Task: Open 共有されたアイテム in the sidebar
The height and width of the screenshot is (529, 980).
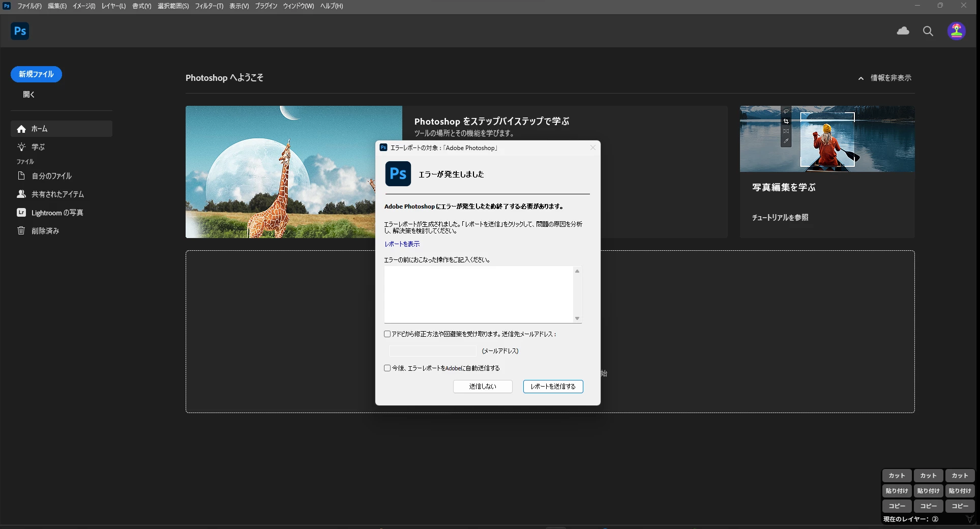Action: [x=62, y=194]
